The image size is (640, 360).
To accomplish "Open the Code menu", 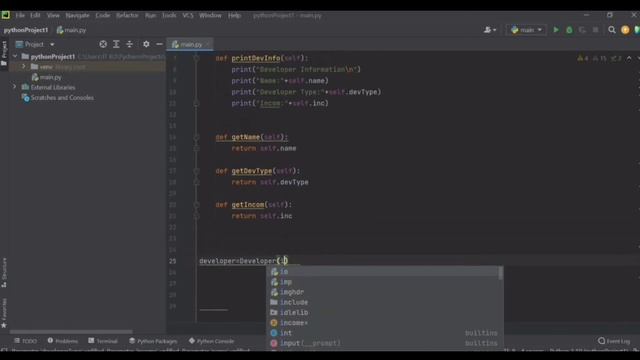I will 102,15.
